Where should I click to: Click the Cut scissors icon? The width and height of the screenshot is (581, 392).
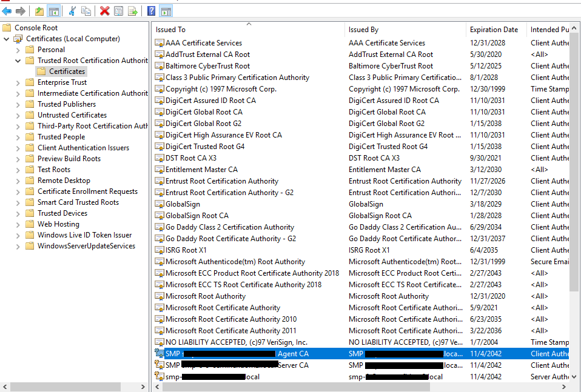(72, 11)
